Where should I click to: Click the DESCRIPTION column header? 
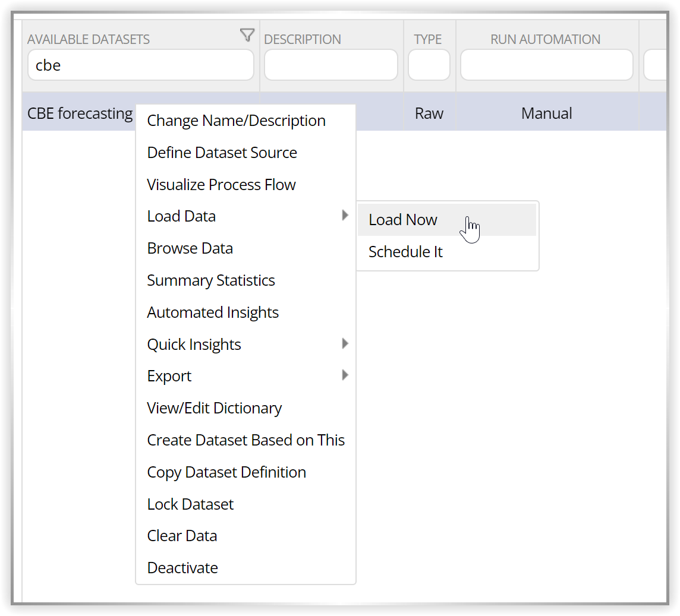[x=303, y=39]
